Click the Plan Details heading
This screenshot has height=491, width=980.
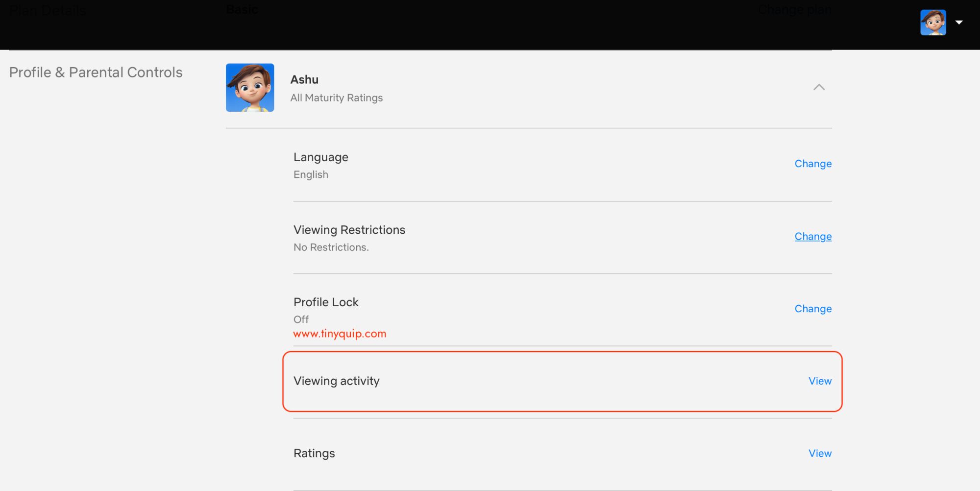coord(47,10)
